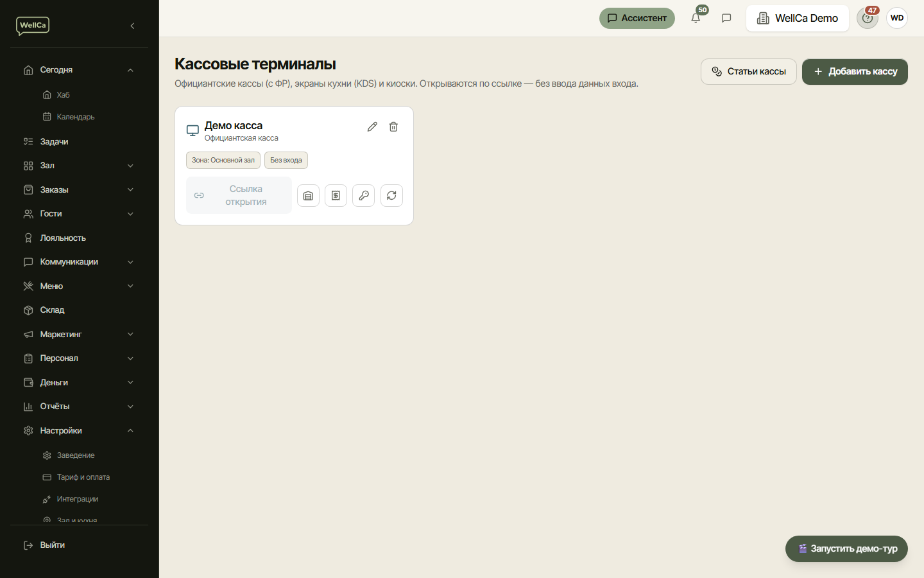Launch Запустить демо-тур
This screenshot has height=578, width=924.
coord(846,548)
